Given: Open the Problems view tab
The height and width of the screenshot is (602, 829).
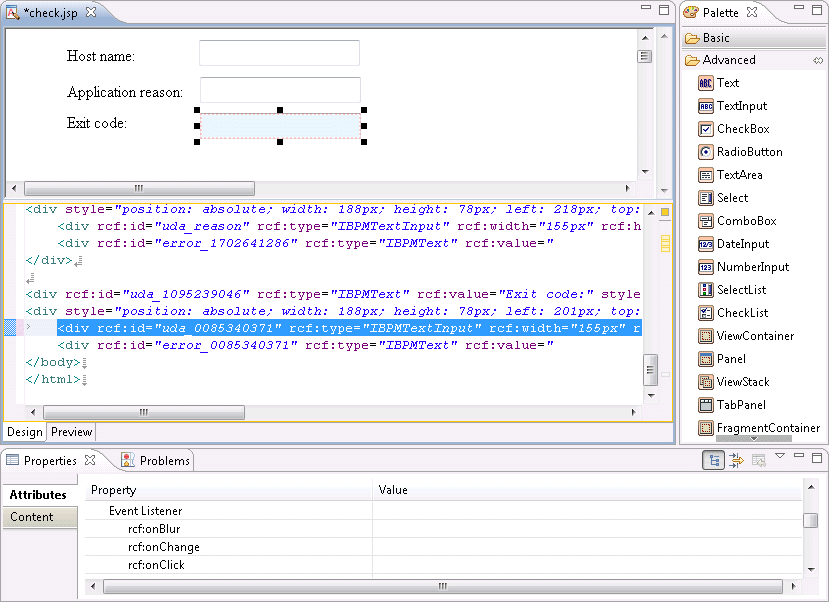Looking at the screenshot, I should (x=155, y=461).
